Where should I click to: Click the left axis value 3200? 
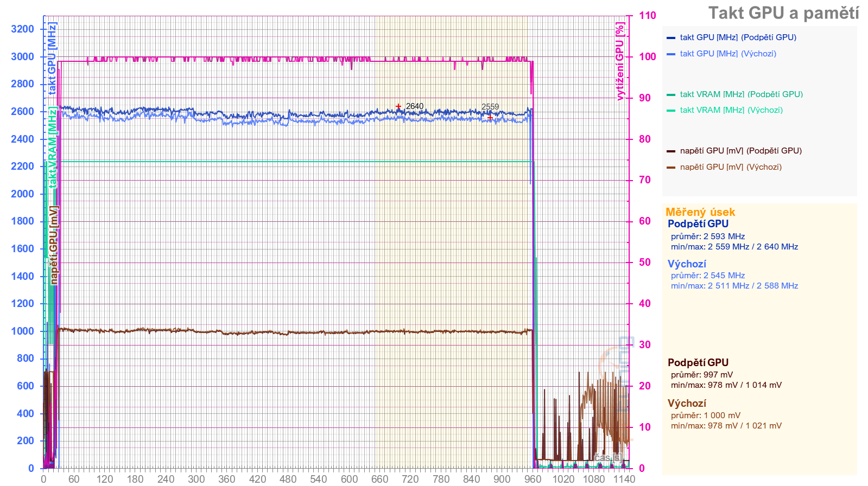tap(22, 29)
